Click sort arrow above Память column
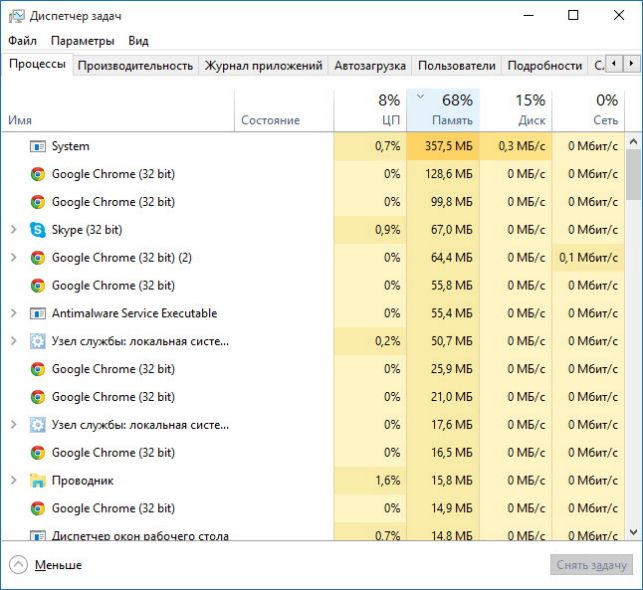643x590 pixels. tap(420, 97)
